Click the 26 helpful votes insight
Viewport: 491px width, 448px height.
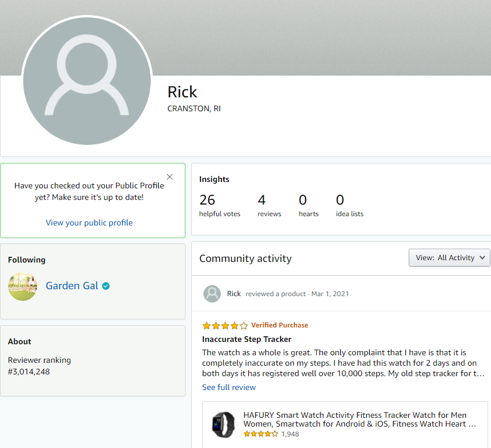pos(220,205)
